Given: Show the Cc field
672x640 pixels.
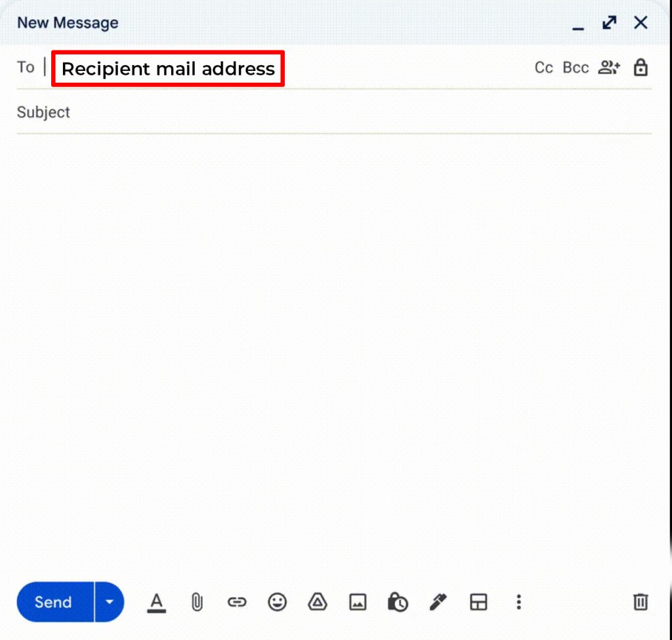Looking at the screenshot, I should pos(543,67).
